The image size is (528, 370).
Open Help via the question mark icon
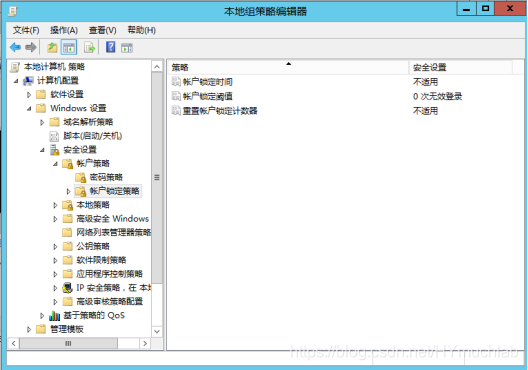[x=110, y=47]
